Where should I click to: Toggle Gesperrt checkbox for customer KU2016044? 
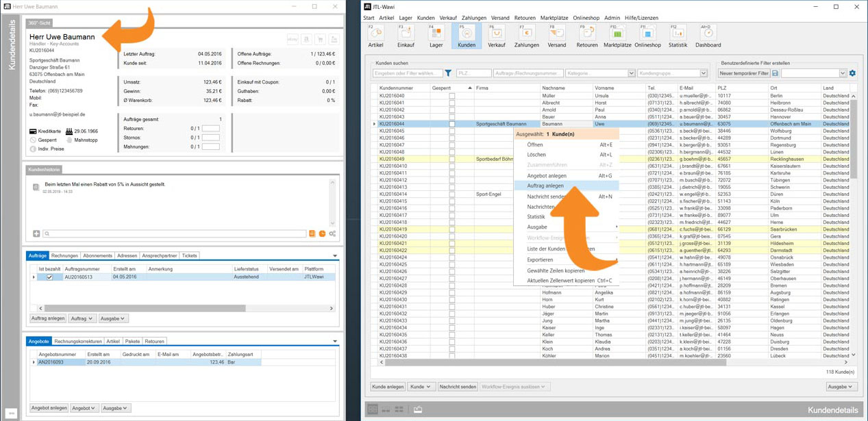click(451, 124)
